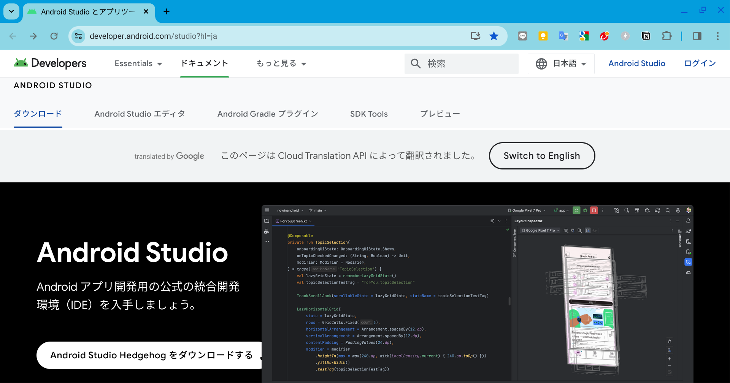Toggle the browser side panel
Screen dimensions: 730x383
[x=697, y=36]
